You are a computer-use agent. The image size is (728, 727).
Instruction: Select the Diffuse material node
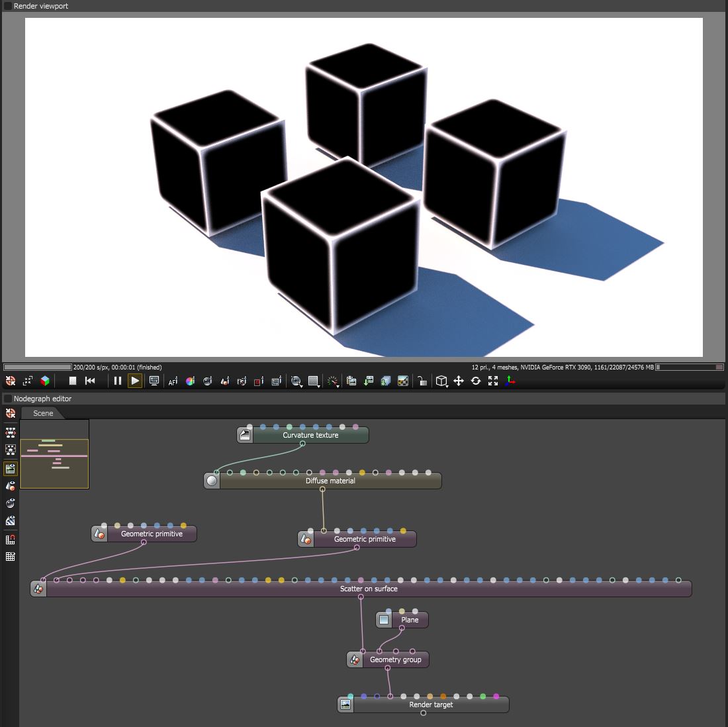(x=323, y=481)
